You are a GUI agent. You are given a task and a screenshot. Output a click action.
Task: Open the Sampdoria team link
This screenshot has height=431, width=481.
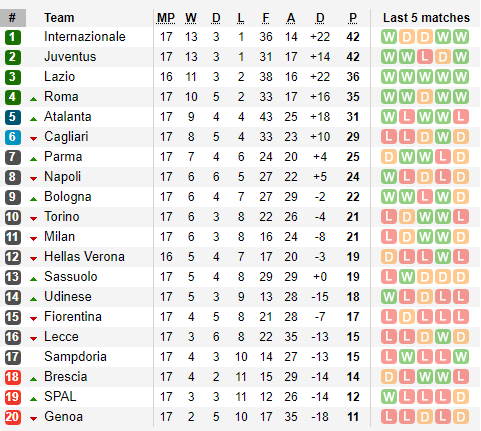coord(75,357)
